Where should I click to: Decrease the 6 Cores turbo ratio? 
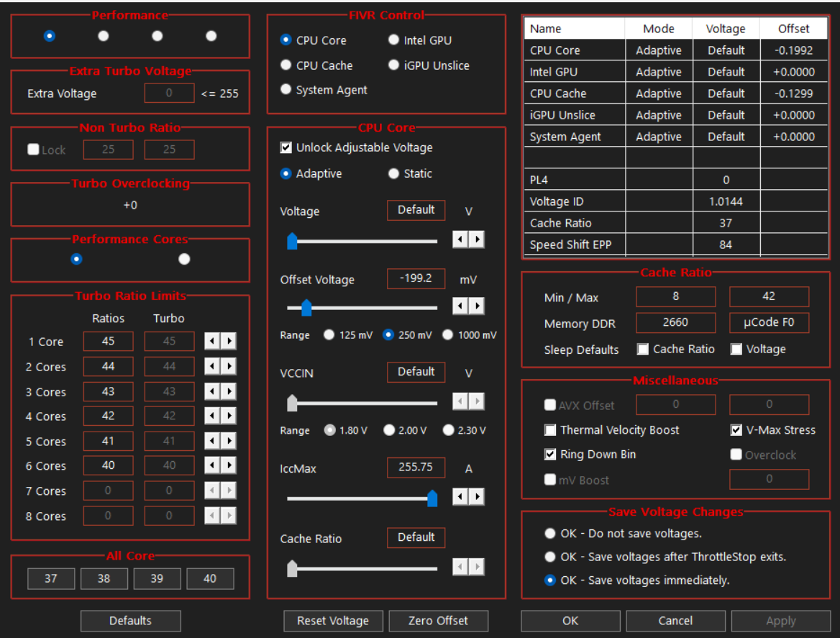(212, 465)
